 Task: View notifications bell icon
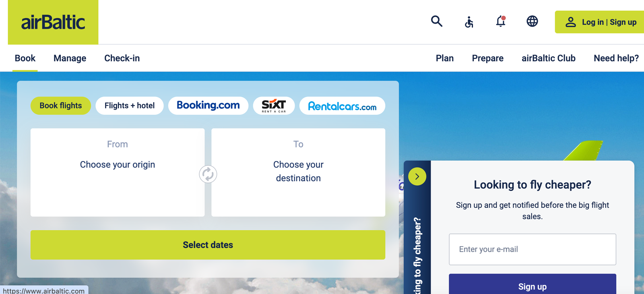[x=501, y=21]
